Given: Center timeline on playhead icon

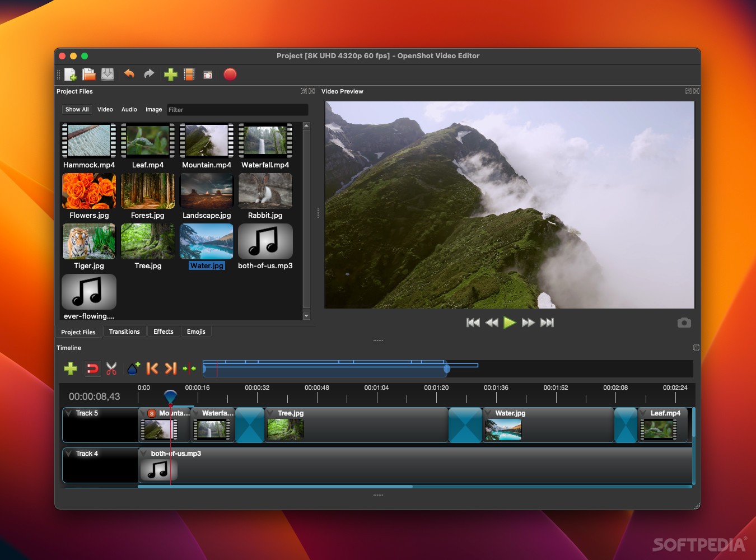Looking at the screenshot, I should point(189,368).
